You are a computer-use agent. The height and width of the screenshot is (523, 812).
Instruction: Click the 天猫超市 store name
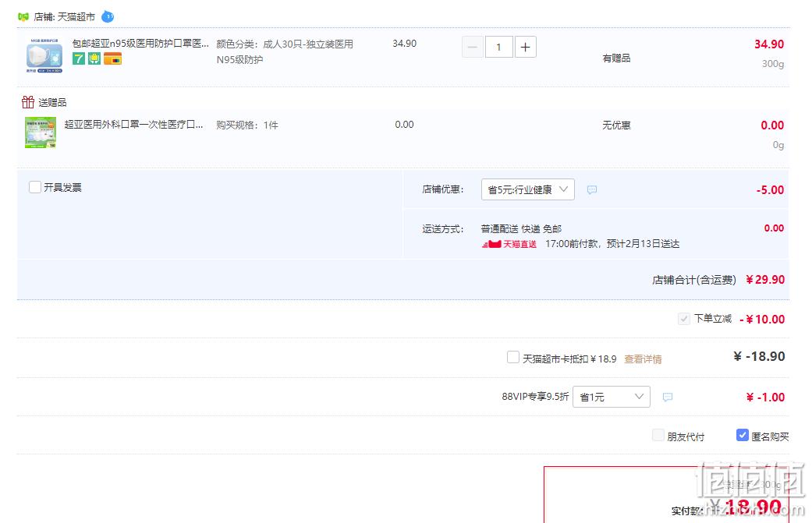tap(76, 16)
